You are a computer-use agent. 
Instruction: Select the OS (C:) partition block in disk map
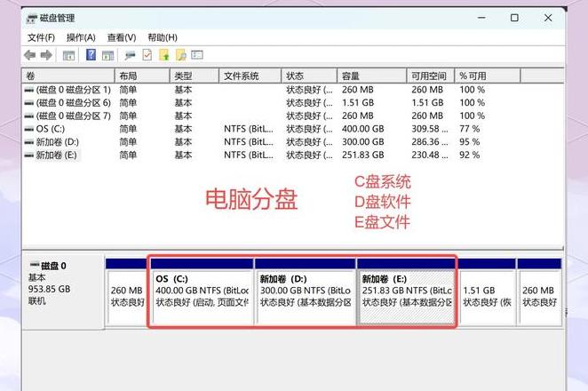point(203,292)
